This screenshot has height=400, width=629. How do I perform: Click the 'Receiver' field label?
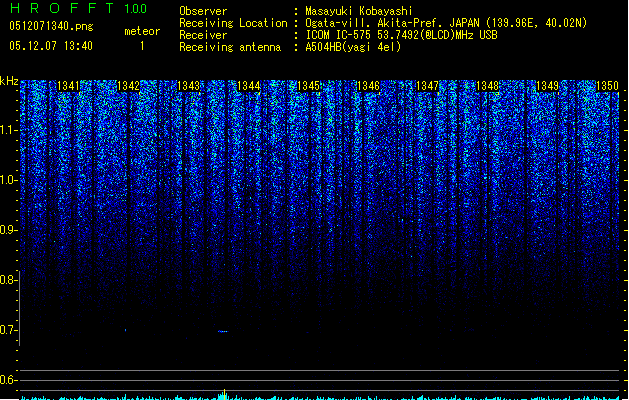click(203, 35)
